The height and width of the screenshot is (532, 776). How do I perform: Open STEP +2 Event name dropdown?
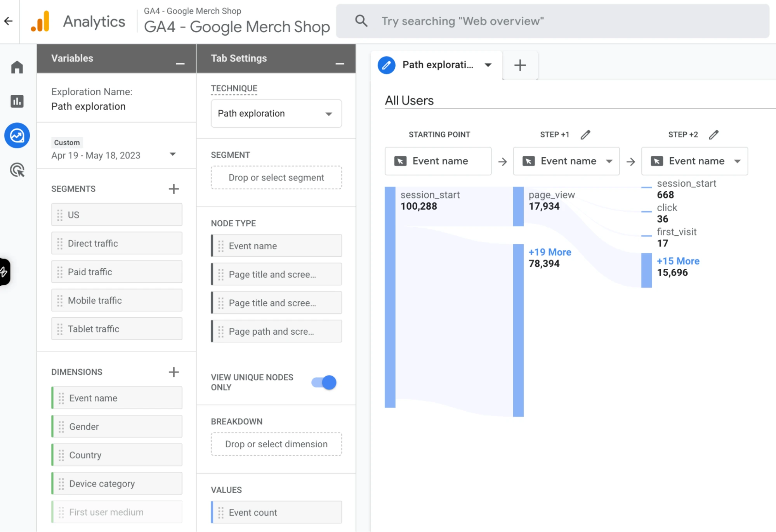pyautogui.click(x=694, y=161)
